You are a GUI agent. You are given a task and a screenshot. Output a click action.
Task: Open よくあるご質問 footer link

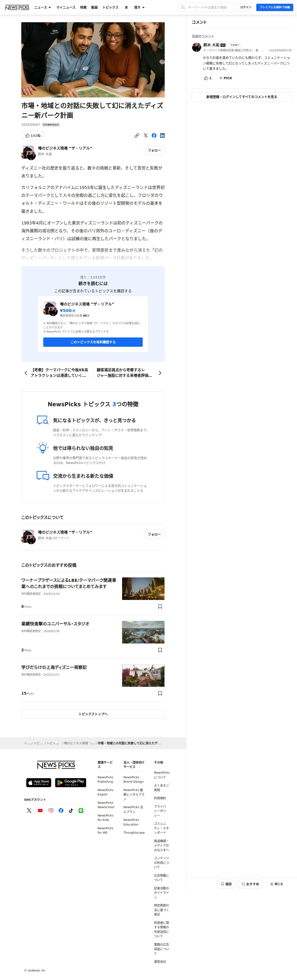tap(161, 788)
